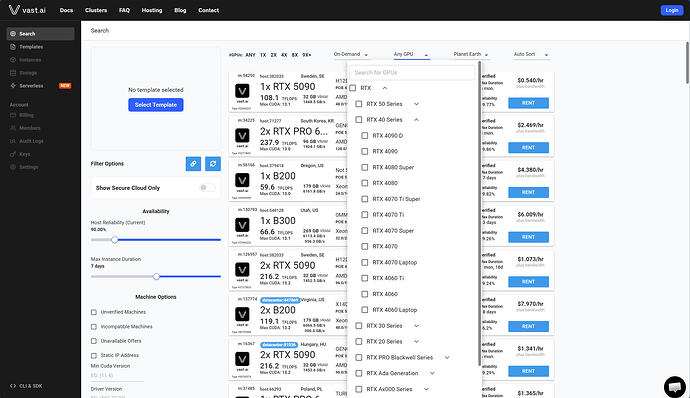The image size is (690, 398).
Task: Open the Billing sidebar icon
Action: point(13,115)
